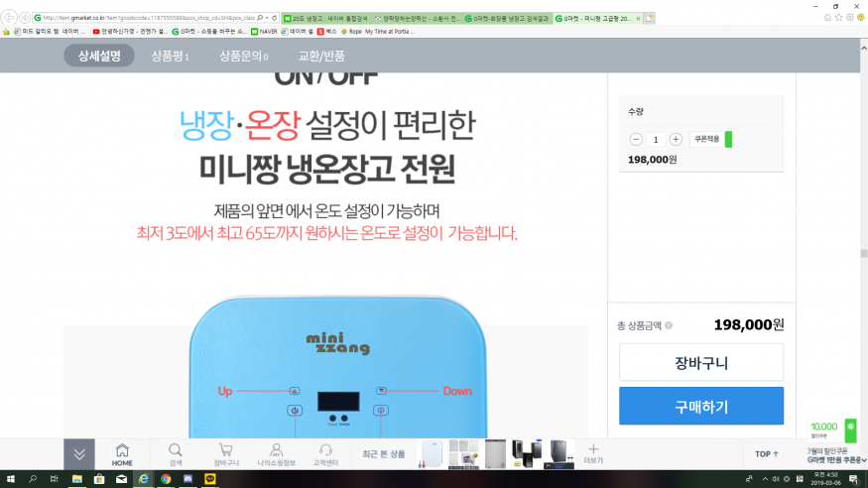Switch to the 20도 냉장고 네이버 통합검색 browser tab

326,18
